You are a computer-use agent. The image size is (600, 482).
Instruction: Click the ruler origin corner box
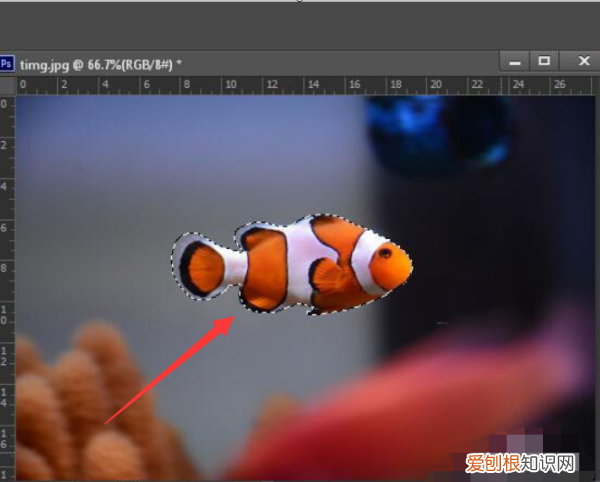(x=6, y=86)
